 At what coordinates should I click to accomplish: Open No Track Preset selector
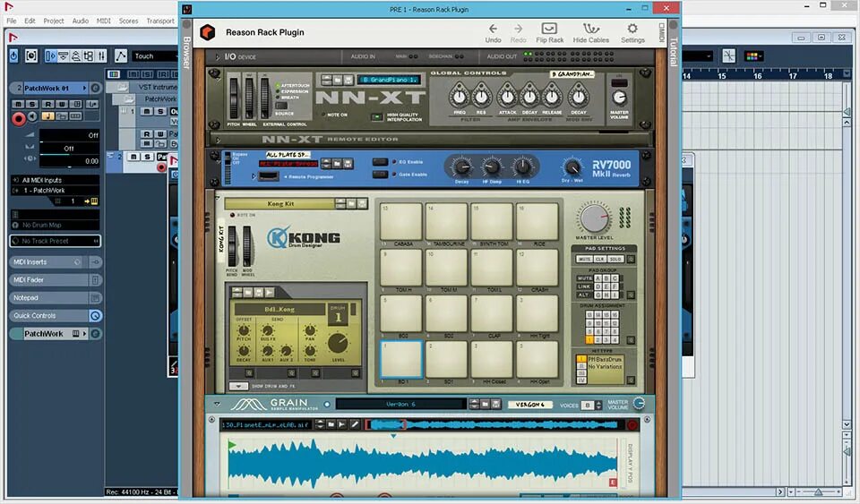pos(55,241)
